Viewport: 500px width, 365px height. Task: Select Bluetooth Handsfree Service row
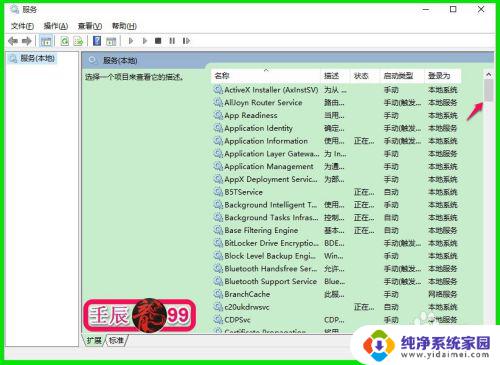[x=335, y=269]
